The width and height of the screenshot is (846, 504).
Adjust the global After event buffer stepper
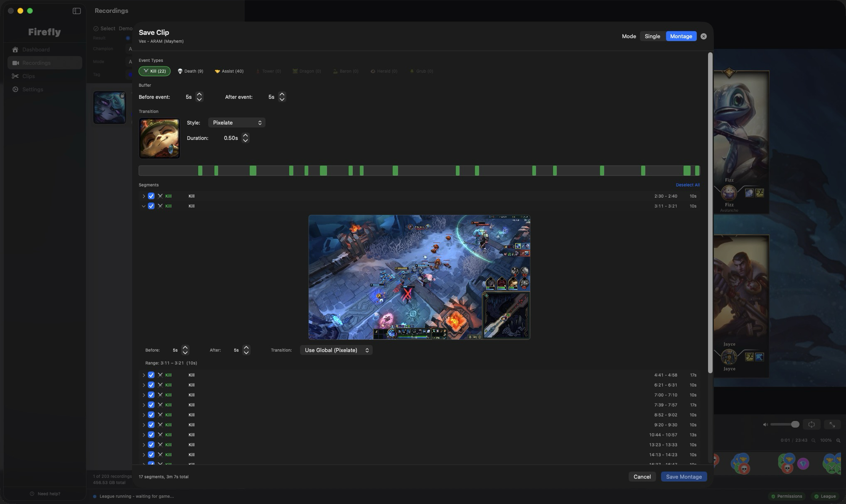click(282, 97)
